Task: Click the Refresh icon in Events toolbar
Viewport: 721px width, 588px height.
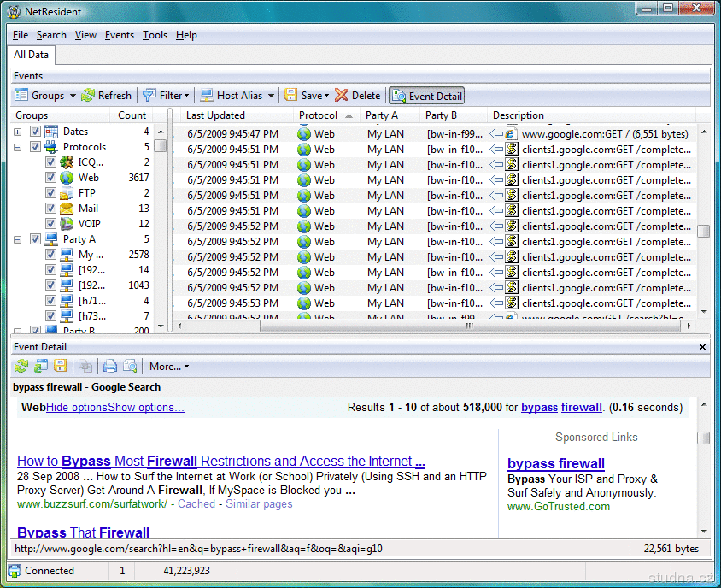Action: point(88,96)
